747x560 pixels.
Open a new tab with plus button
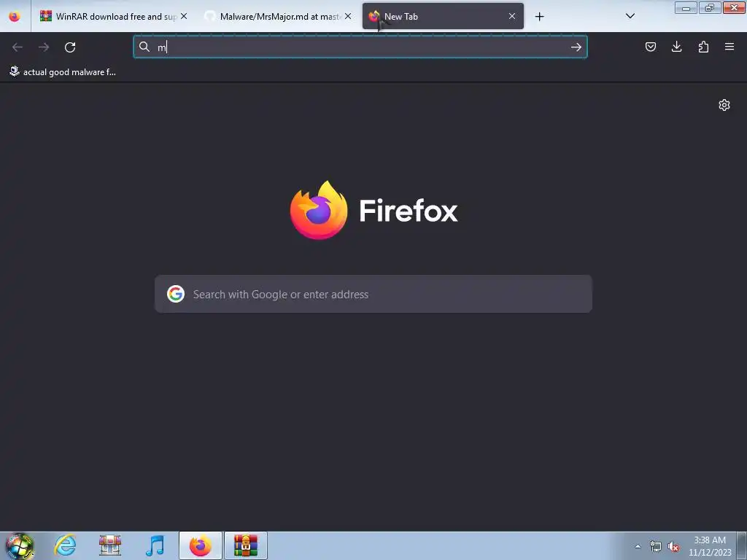click(x=539, y=17)
